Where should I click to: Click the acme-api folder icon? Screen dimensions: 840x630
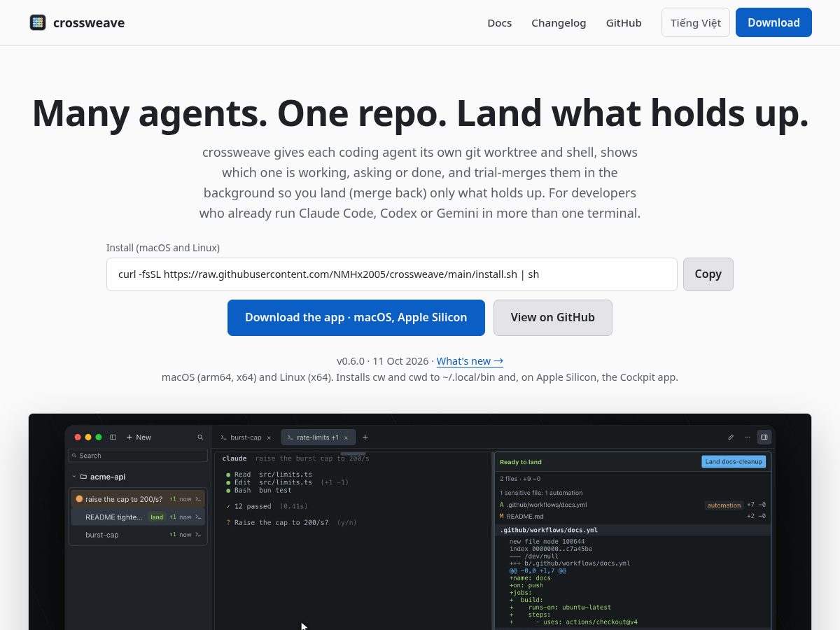(x=83, y=477)
